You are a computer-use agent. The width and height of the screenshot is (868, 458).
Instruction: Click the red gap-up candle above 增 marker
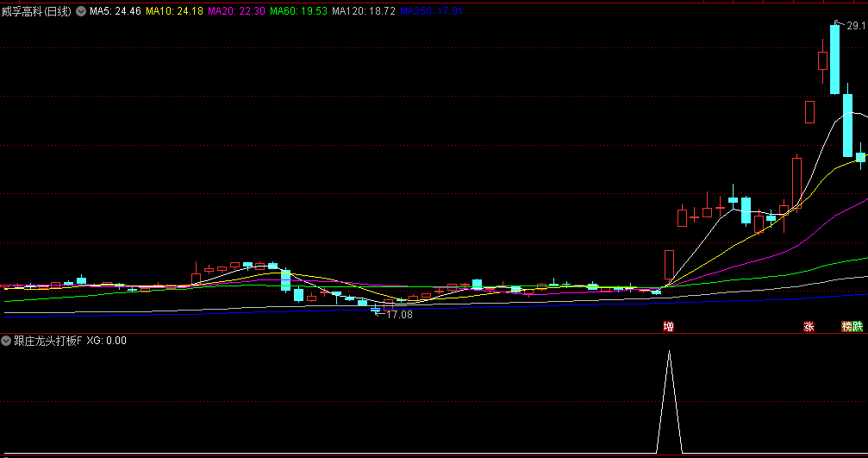pyautogui.click(x=669, y=265)
